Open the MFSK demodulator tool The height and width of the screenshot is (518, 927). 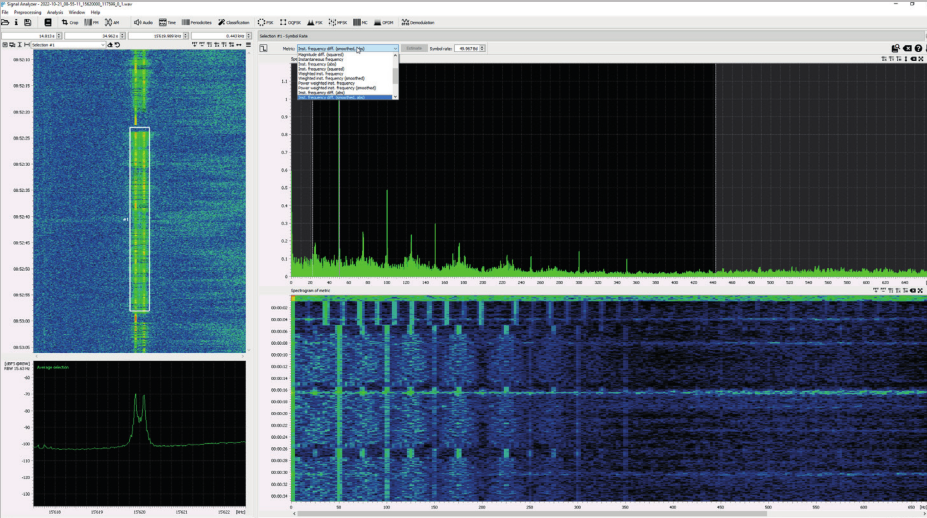[x=338, y=22]
